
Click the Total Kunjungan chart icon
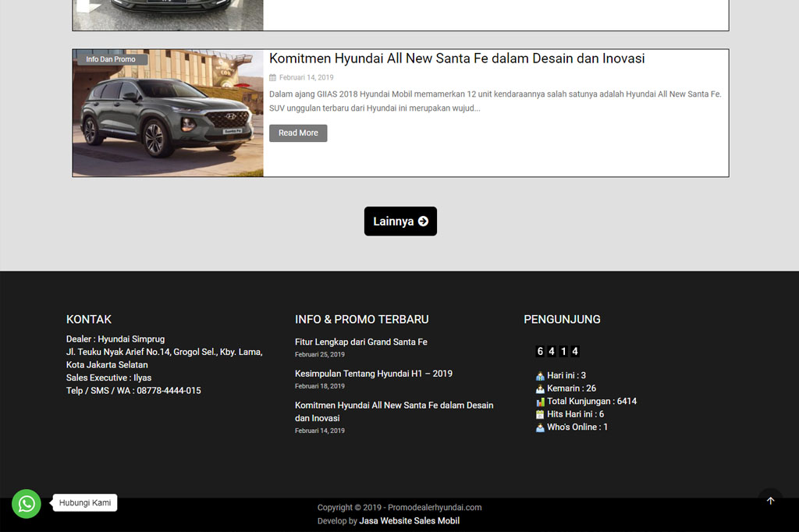click(540, 402)
